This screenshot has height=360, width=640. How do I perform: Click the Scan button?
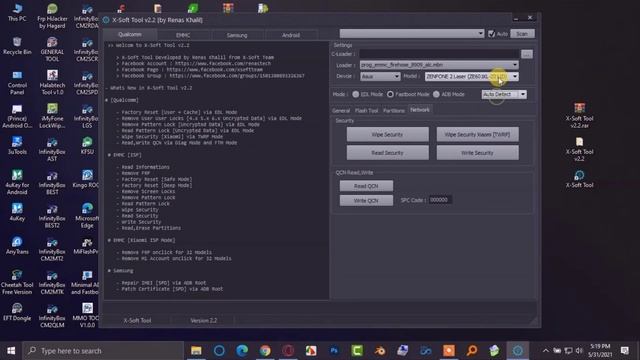tap(522, 34)
